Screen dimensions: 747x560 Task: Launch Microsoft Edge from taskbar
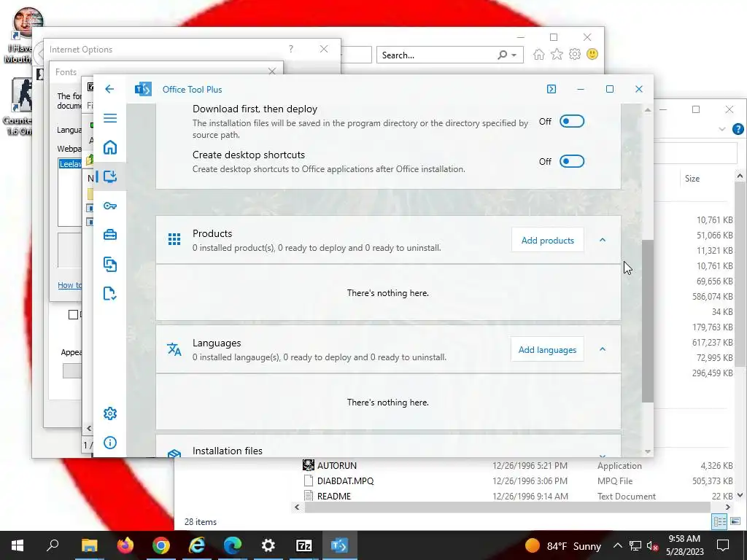(233, 545)
